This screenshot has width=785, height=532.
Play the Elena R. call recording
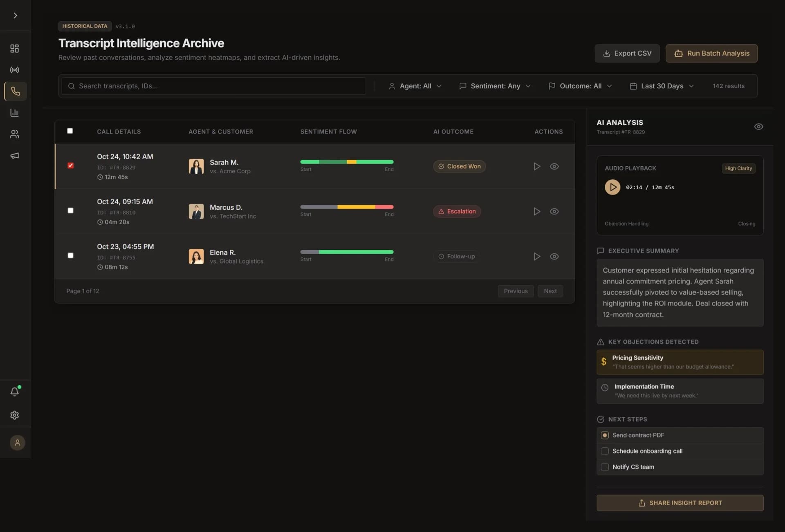click(x=537, y=256)
